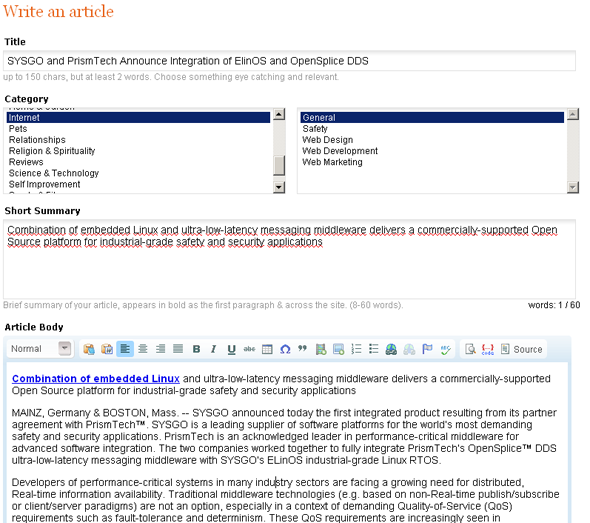Click the insert image icon
Screen dimensions: 590x523
[x=321, y=349]
